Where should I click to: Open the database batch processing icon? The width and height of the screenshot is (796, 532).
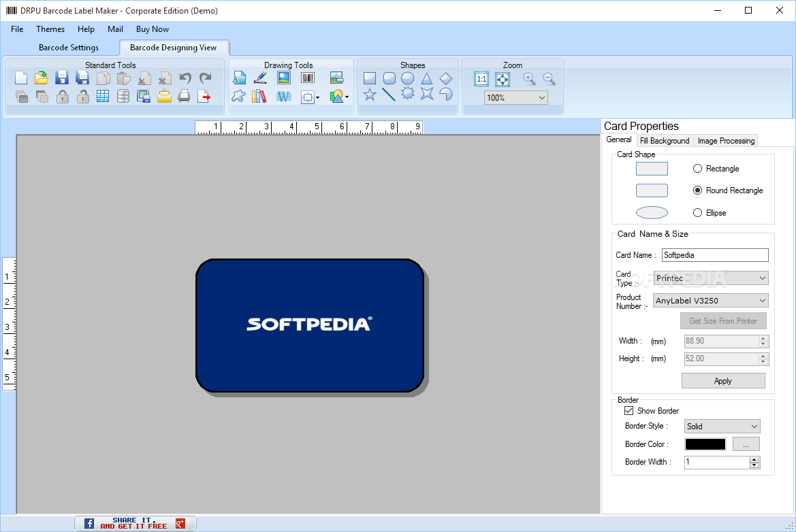123,97
